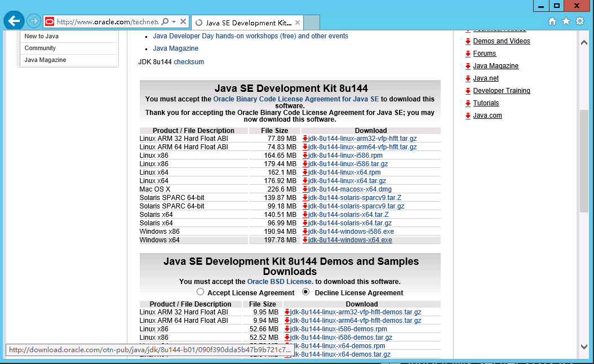Click download icon for windows-i586.exe

coord(305,232)
